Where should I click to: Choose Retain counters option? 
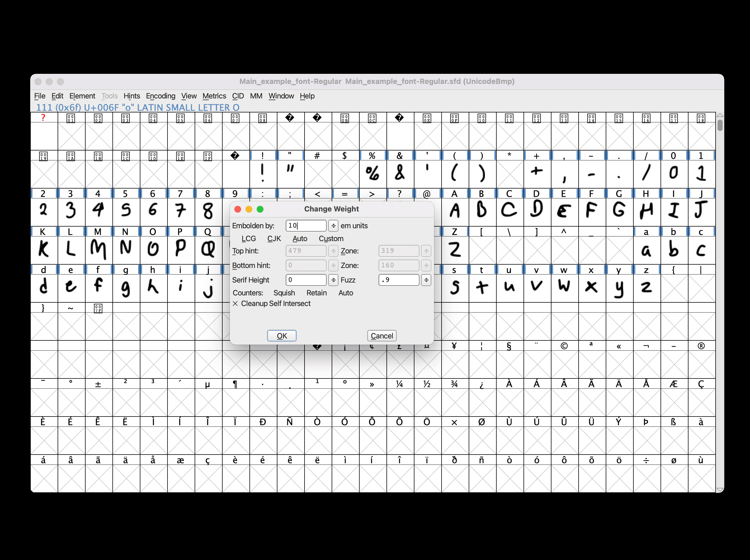(x=317, y=293)
